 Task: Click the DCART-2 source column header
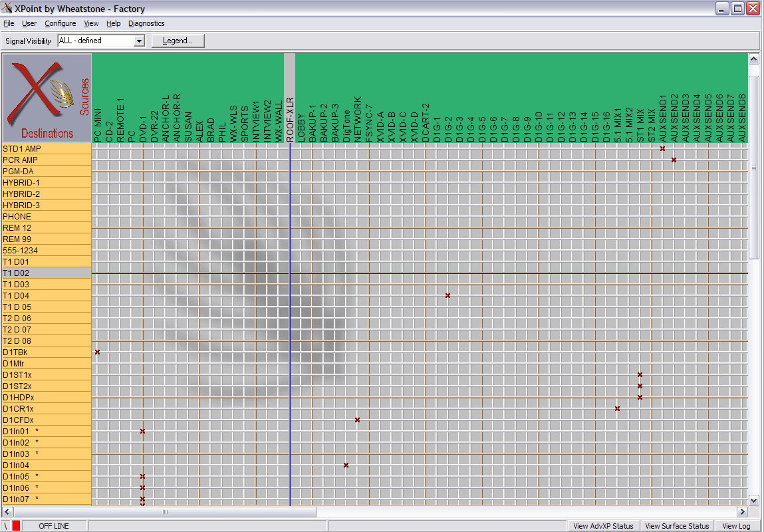click(x=425, y=98)
